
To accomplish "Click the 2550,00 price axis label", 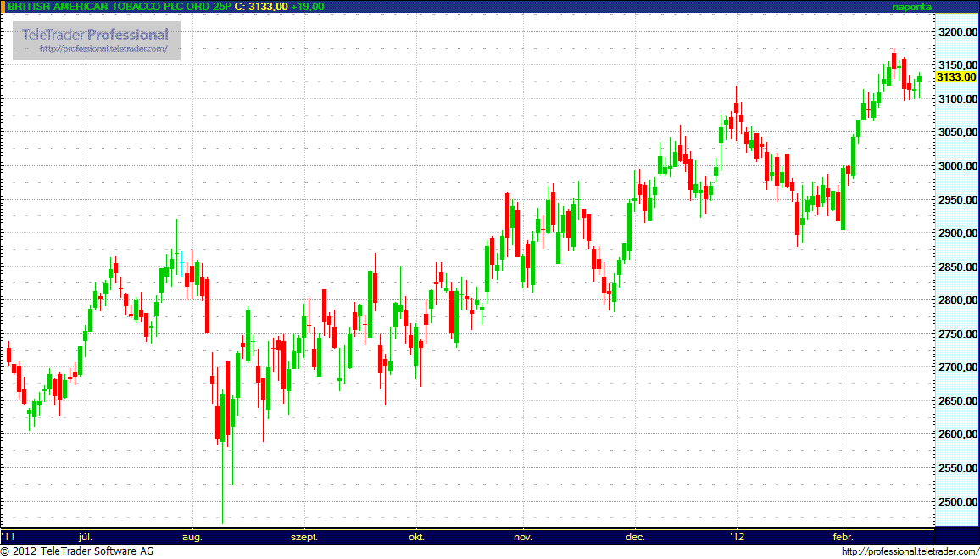I will 957,467.
